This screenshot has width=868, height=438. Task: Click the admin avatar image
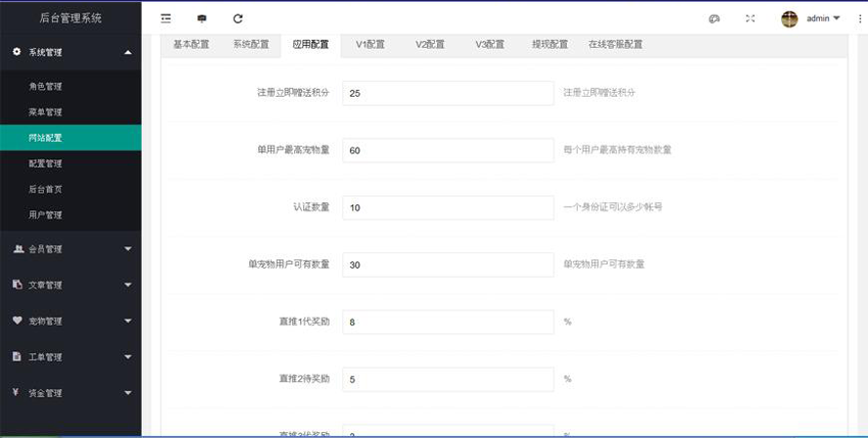[x=790, y=19]
